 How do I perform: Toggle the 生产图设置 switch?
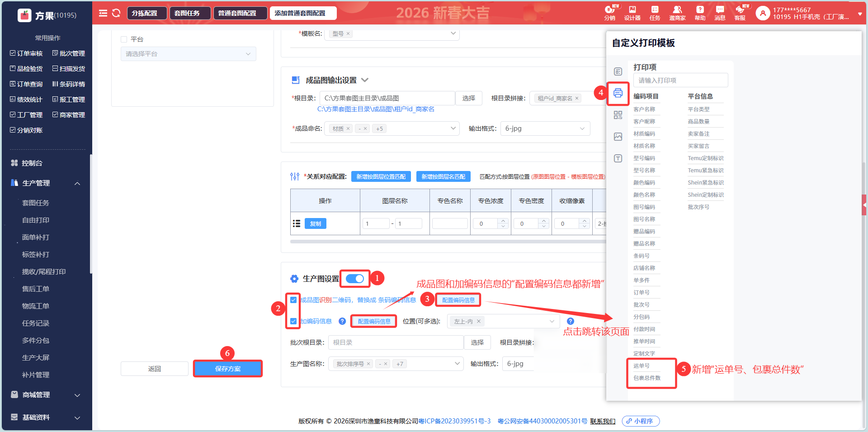tap(355, 279)
